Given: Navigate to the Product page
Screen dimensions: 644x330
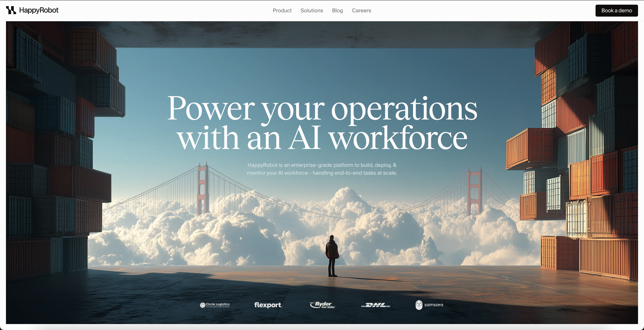Looking at the screenshot, I should [282, 10].
